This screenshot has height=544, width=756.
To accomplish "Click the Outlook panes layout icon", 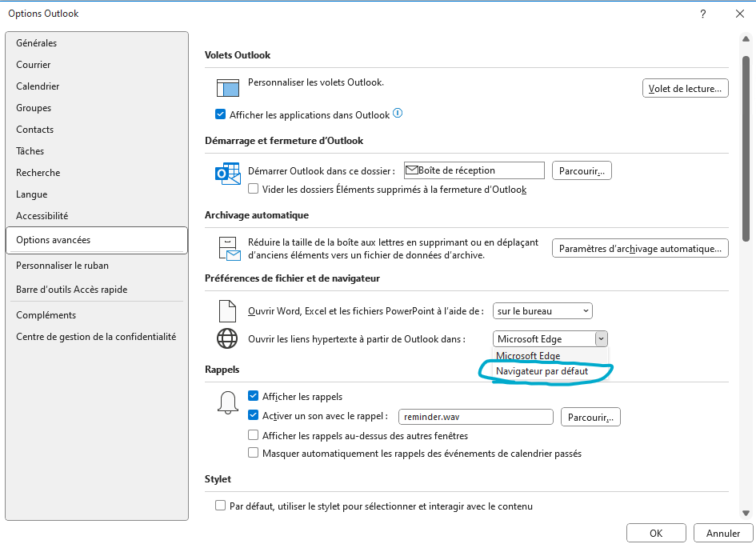I will click(x=228, y=88).
